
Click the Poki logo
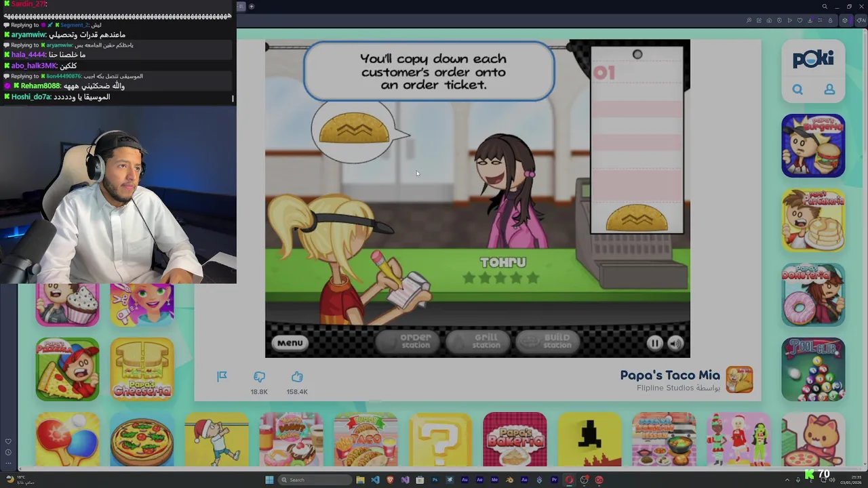(x=813, y=59)
